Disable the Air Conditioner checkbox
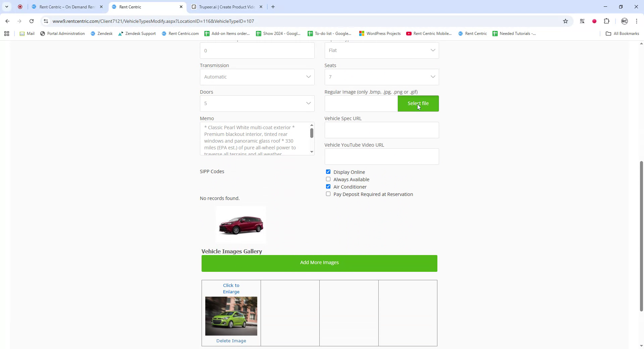Screen dimensions: 644x349 328,186
